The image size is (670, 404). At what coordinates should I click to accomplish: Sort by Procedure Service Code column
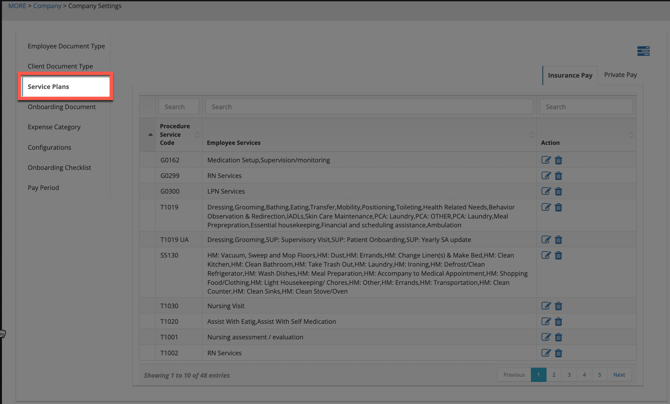click(174, 134)
